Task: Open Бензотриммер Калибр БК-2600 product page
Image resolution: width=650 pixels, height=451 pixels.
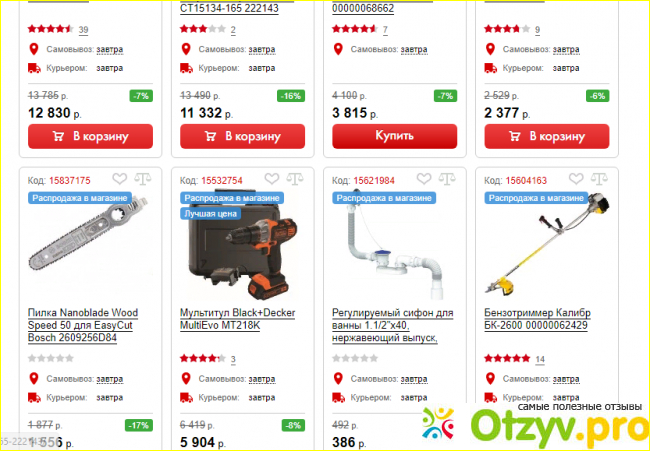Action: tap(538, 319)
